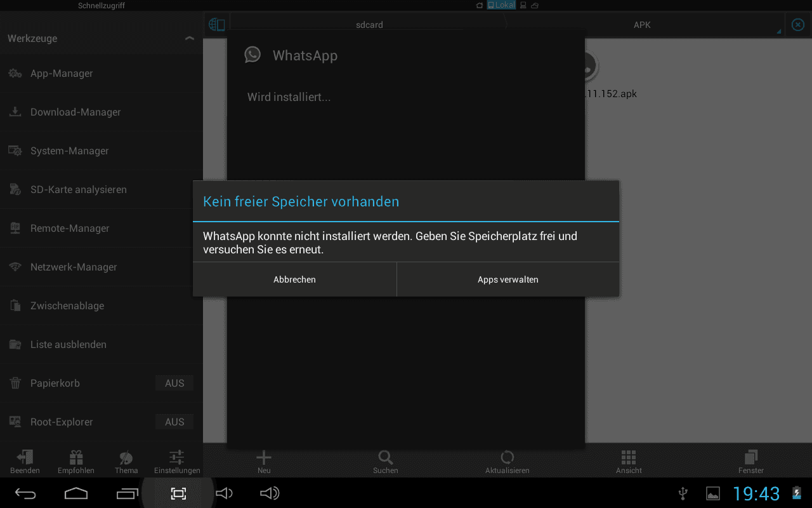This screenshot has height=508, width=812.
Task: Tap volume up speaker icon
Action: 270,493
